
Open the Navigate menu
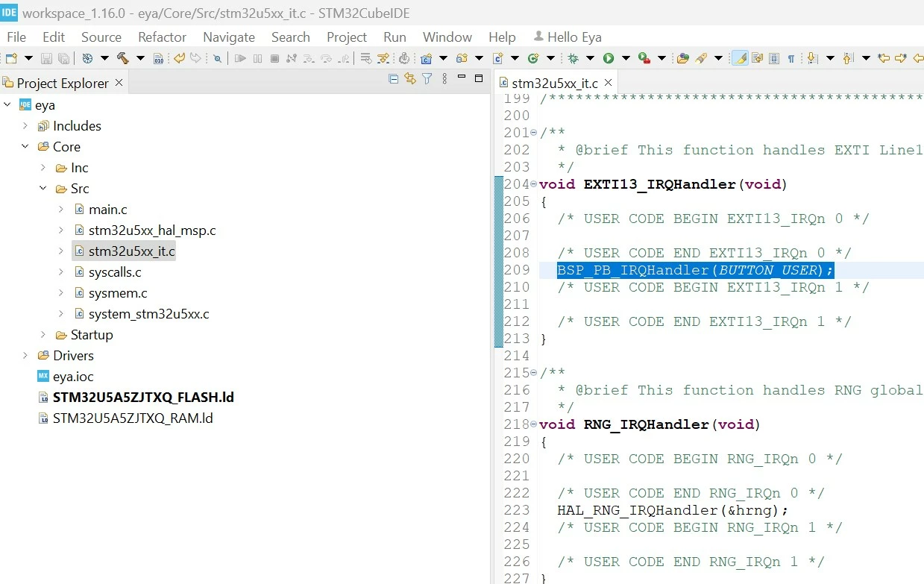229,37
